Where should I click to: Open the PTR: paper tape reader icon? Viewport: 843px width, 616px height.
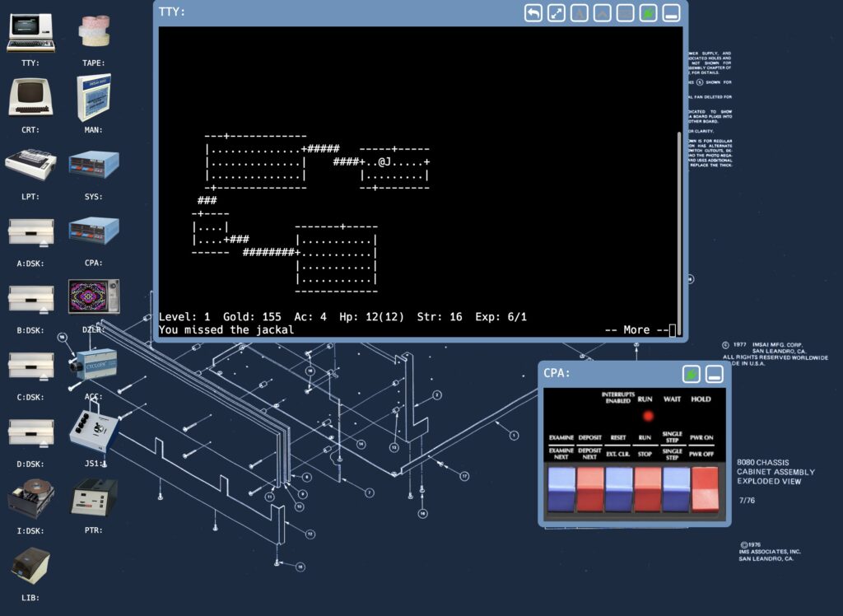pos(94,497)
